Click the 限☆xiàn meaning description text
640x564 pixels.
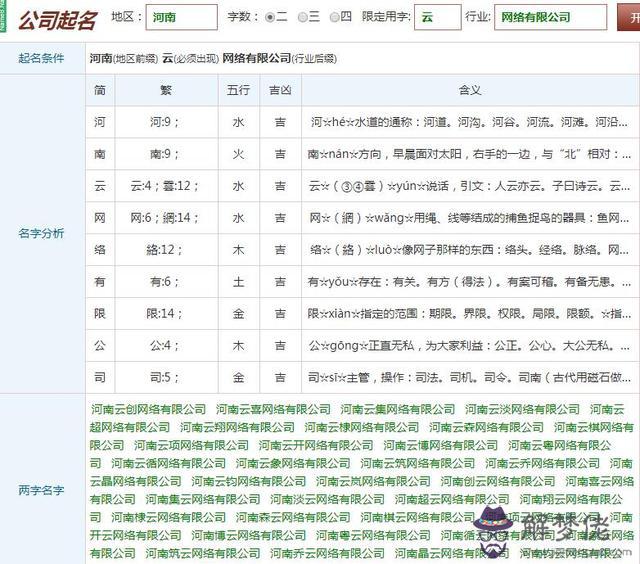point(469,313)
